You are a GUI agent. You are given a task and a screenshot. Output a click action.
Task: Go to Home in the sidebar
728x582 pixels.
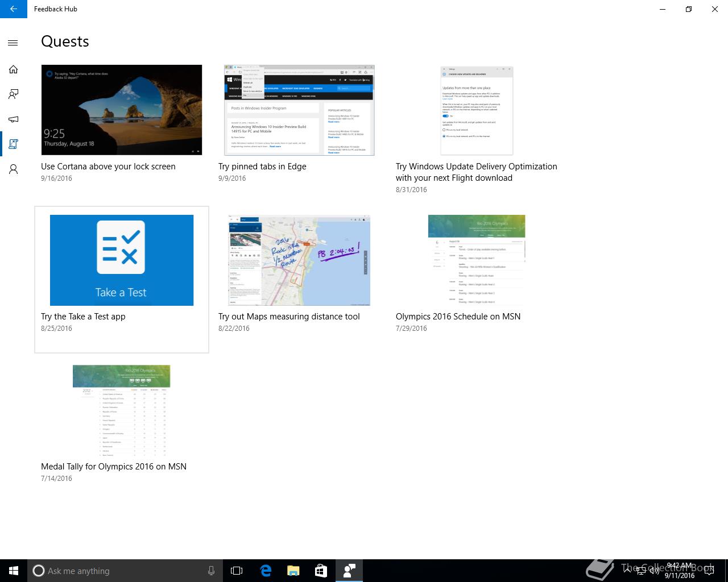(x=13, y=69)
